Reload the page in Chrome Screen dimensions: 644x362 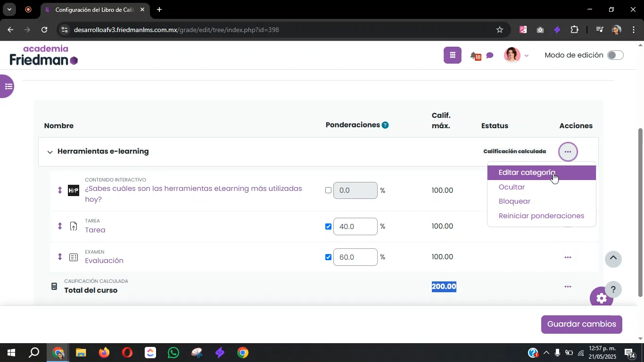click(44, 30)
